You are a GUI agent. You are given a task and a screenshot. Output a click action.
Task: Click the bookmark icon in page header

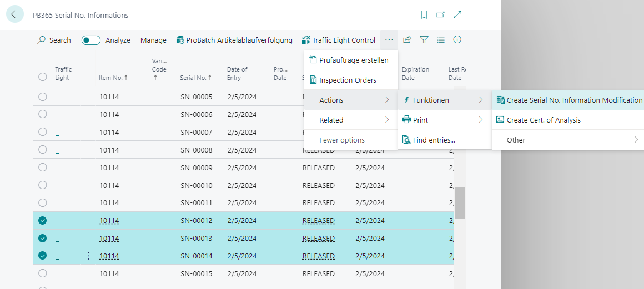pyautogui.click(x=424, y=15)
